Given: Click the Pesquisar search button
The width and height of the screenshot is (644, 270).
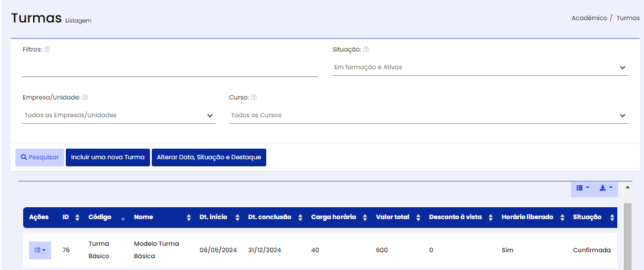Looking at the screenshot, I should (x=40, y=157).
